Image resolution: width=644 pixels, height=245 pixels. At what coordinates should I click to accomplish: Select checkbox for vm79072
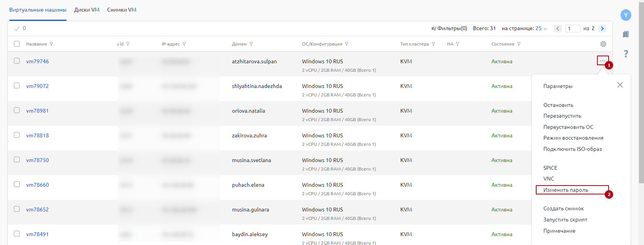[x=17, y=85]
